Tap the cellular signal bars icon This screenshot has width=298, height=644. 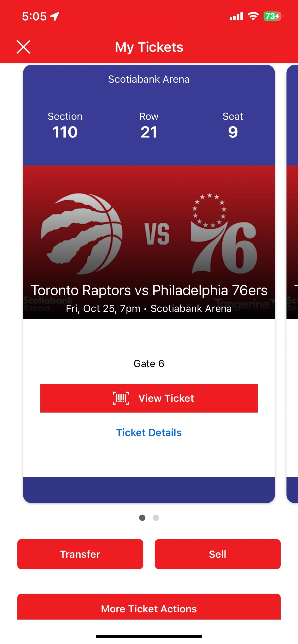pyautogui.click(x=236, y=17)
